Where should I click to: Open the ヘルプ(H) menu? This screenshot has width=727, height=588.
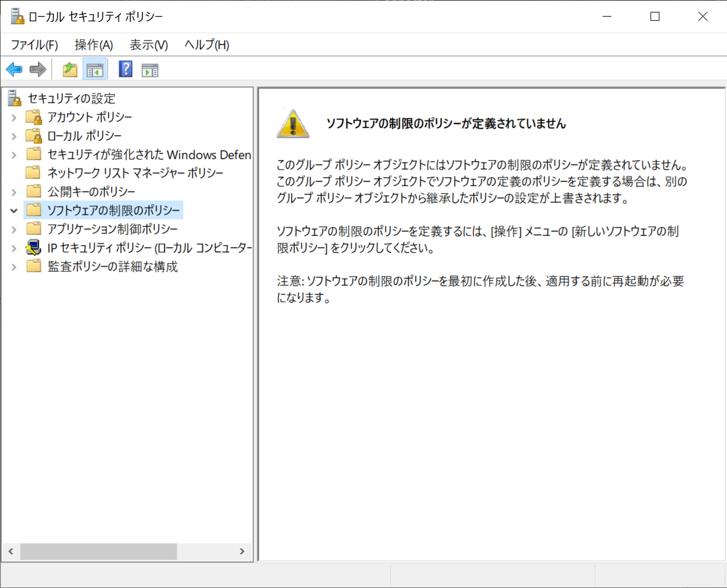tap(207, 45)
